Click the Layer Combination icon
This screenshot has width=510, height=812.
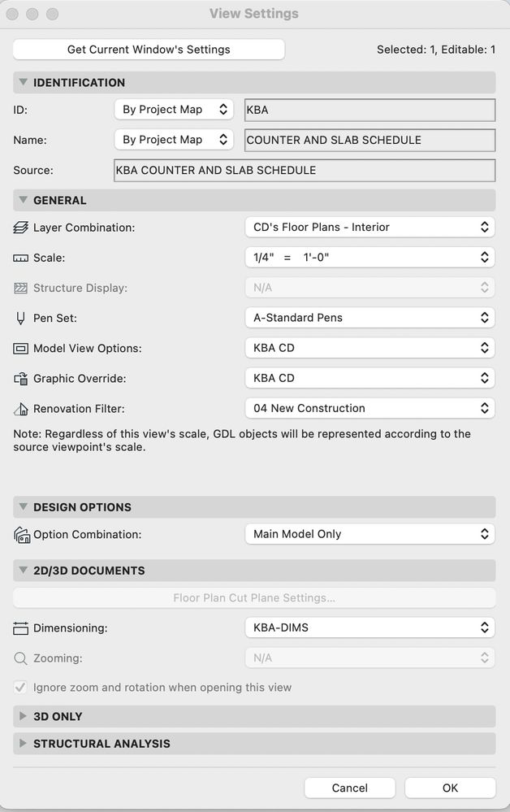(23, 227)
